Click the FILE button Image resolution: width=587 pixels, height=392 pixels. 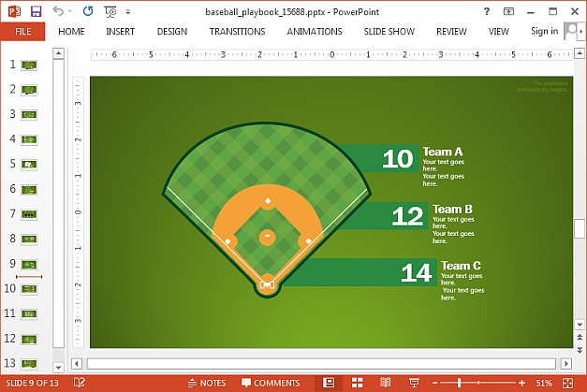pos(22,31)
